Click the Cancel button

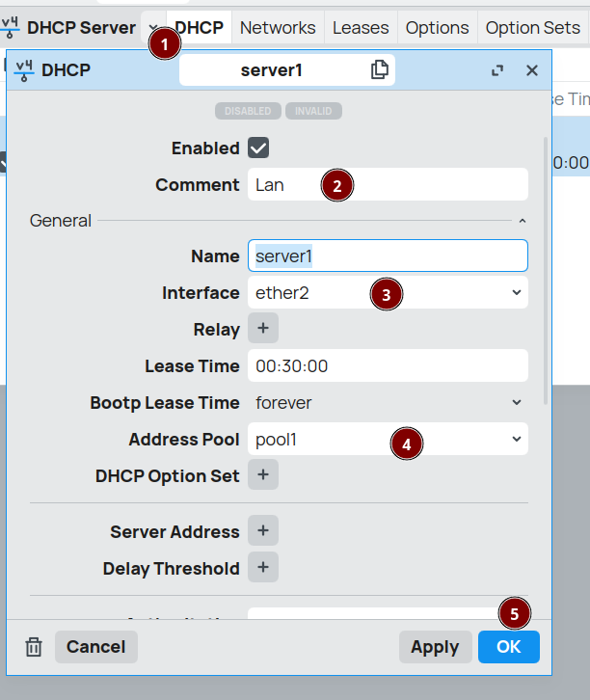point(96,647)
